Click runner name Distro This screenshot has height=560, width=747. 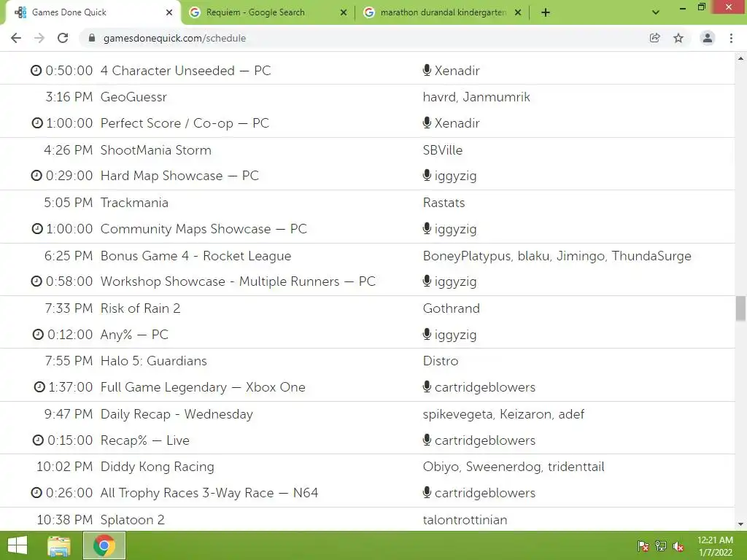(x=441, y=361)
